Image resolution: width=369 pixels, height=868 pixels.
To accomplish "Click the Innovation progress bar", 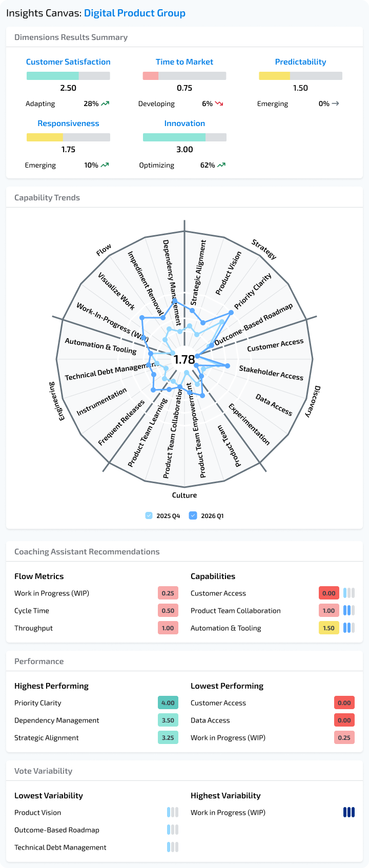I will tap(184, 137).
